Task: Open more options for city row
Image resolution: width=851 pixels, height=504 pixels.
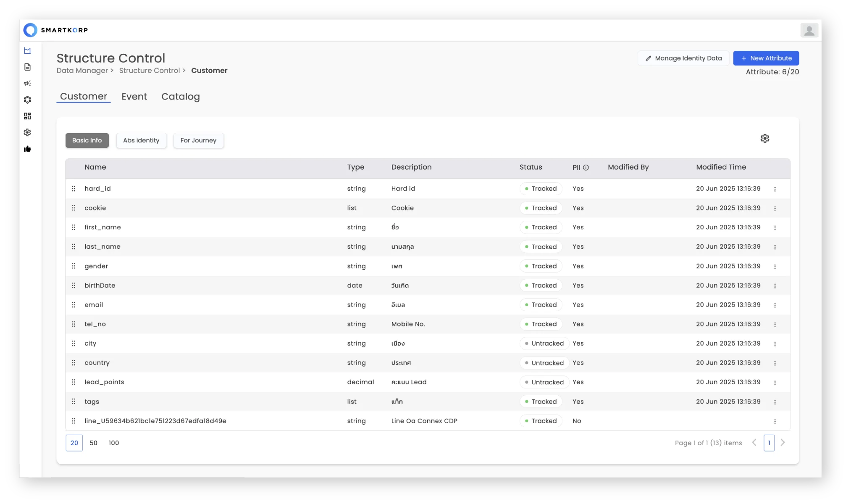Action: point(775,344)
